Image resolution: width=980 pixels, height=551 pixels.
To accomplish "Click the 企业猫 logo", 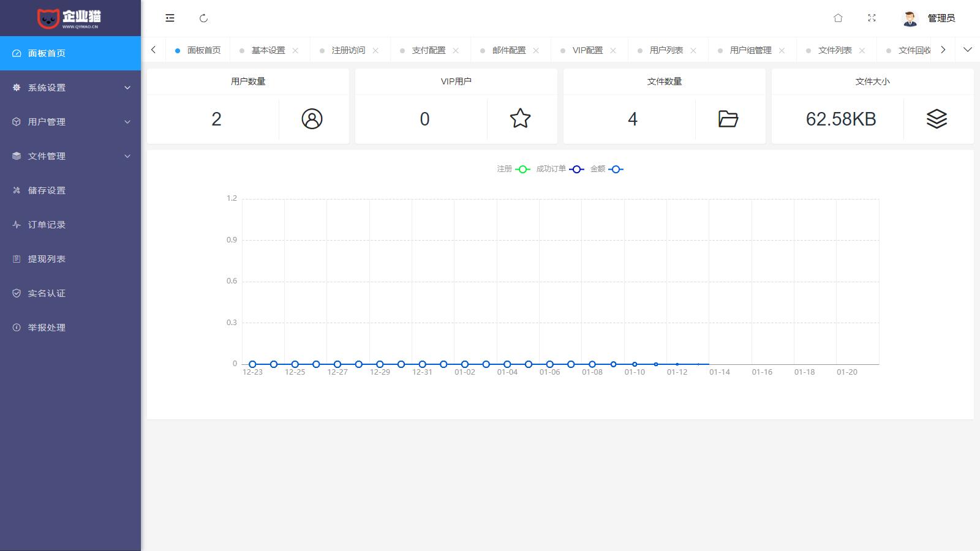I will coord(70,18).
